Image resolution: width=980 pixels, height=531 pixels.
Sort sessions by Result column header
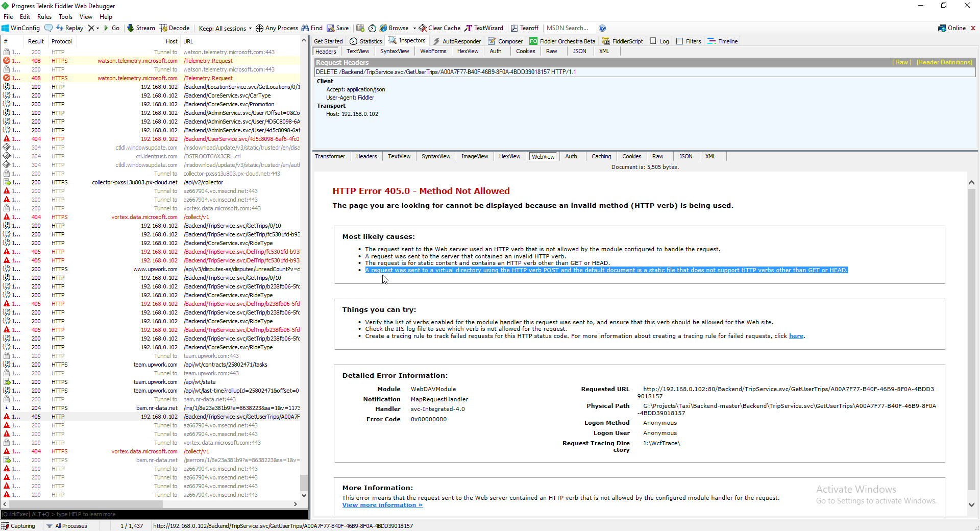[x=36, y=41]
